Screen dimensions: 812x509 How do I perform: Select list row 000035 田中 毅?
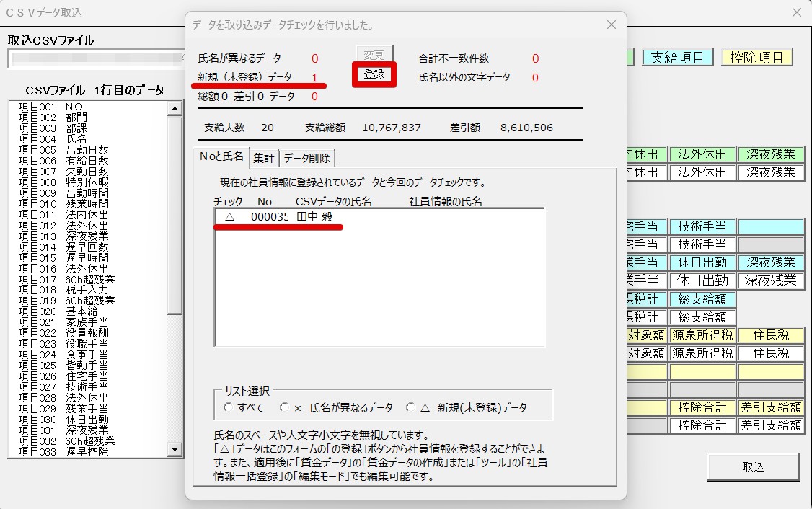tap(379, 217)
